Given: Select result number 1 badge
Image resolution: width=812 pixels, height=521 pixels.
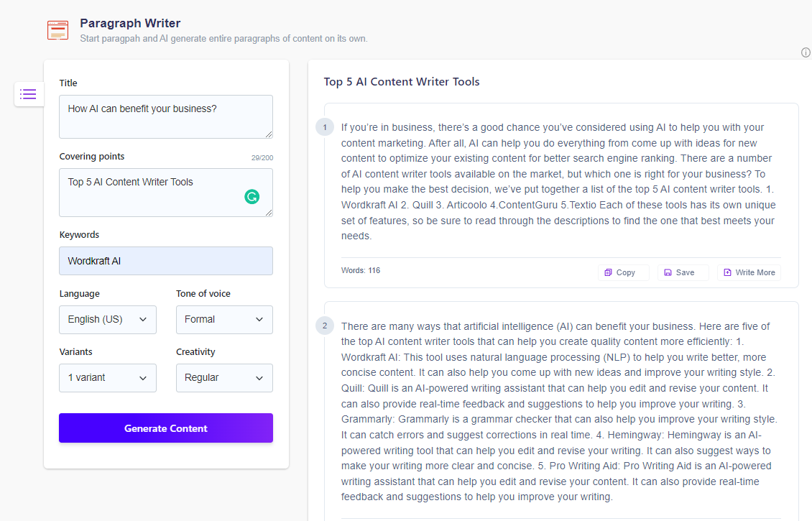Looking at the screenshot, I should click(325, 127).
